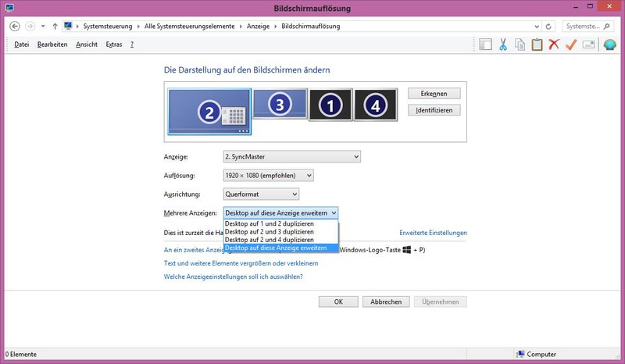The image size is (625, 364).
Task: Open the Ansicht menu
Action: tap(86, 45)
